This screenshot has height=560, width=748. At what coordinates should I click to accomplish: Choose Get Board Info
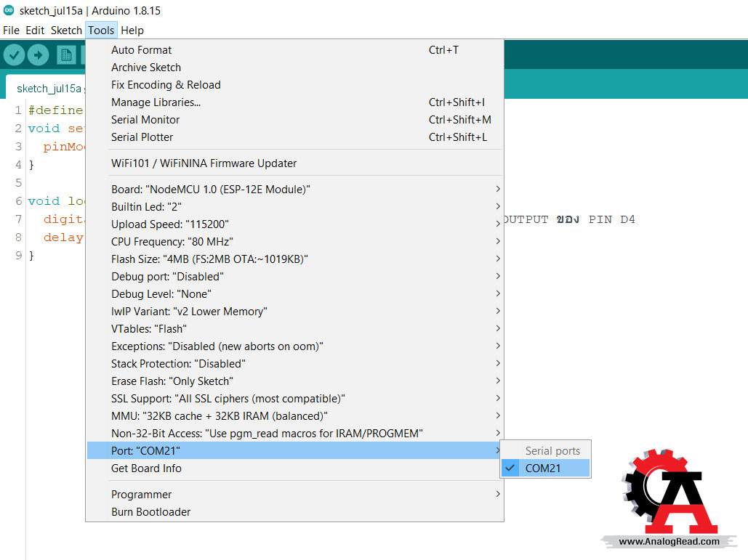294,468
